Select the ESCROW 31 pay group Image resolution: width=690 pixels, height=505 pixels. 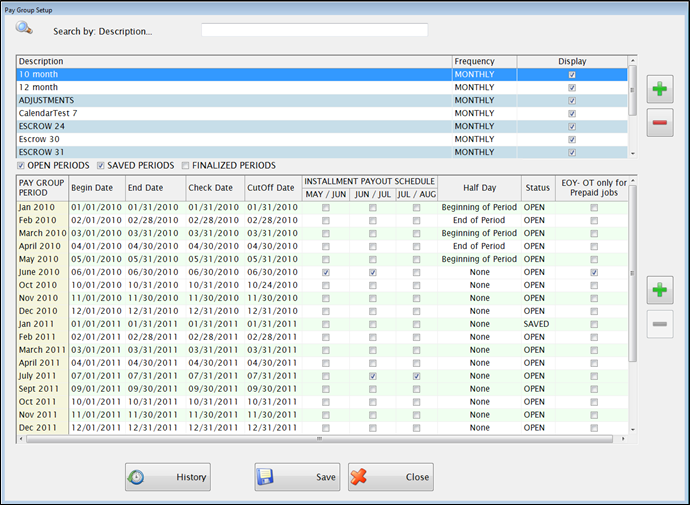point(322,152)
